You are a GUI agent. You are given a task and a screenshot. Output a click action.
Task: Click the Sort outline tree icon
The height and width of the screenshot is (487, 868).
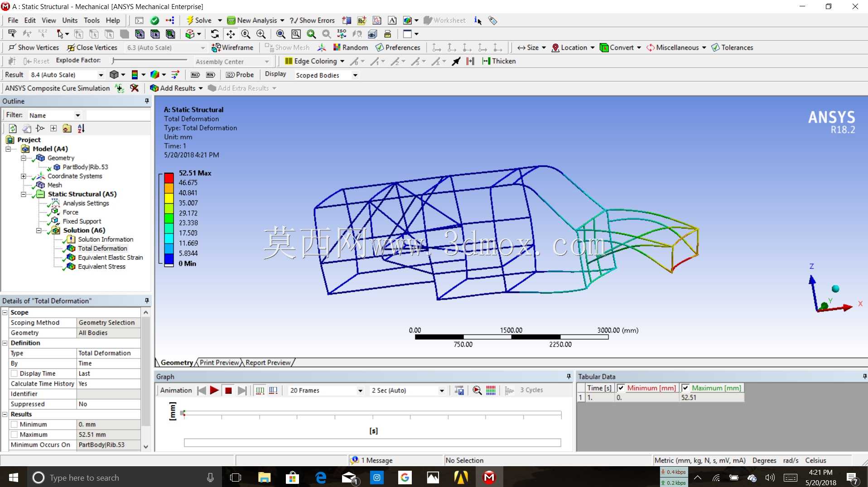[81, 129]
